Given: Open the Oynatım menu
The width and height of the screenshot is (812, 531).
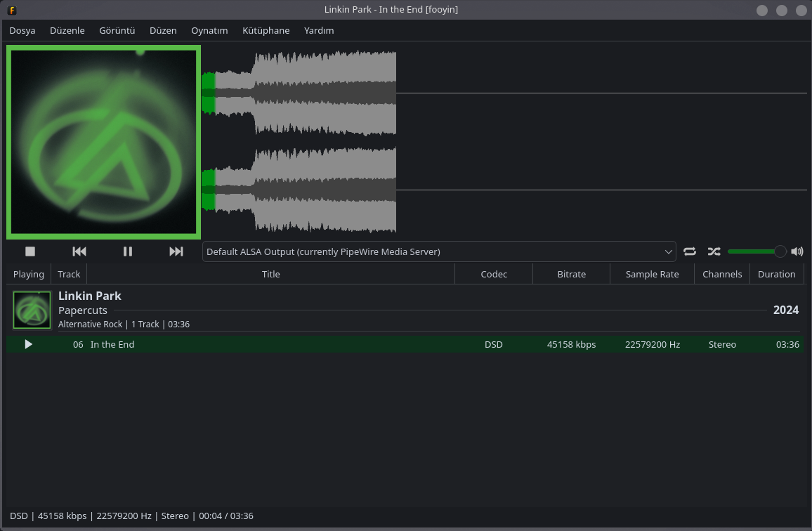Looking at the screenshot, I should [x=209, y=31].
